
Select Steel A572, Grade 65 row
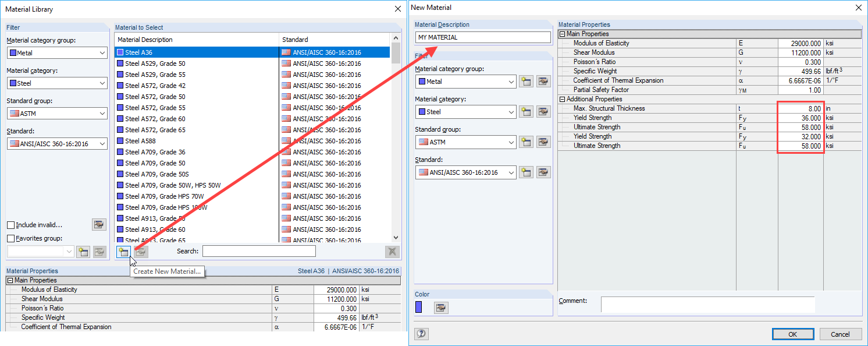click(x=252, y=130)
